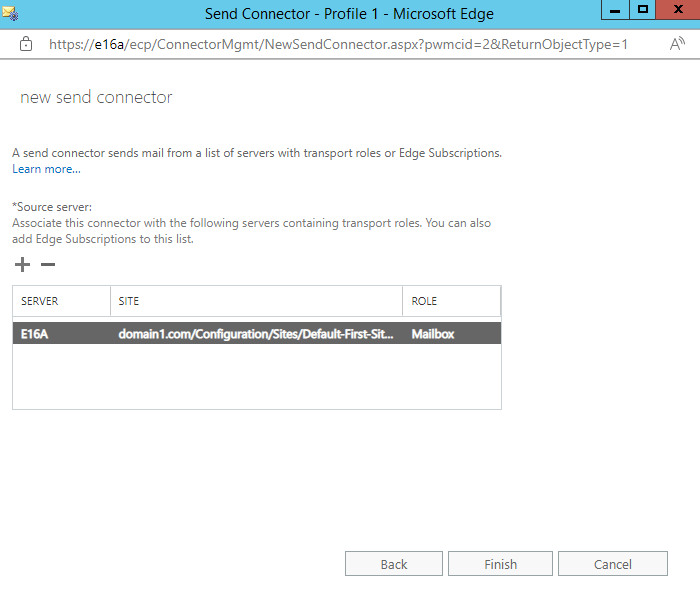
Task: Click the lock icon in address bar
Action: (26, 44)
